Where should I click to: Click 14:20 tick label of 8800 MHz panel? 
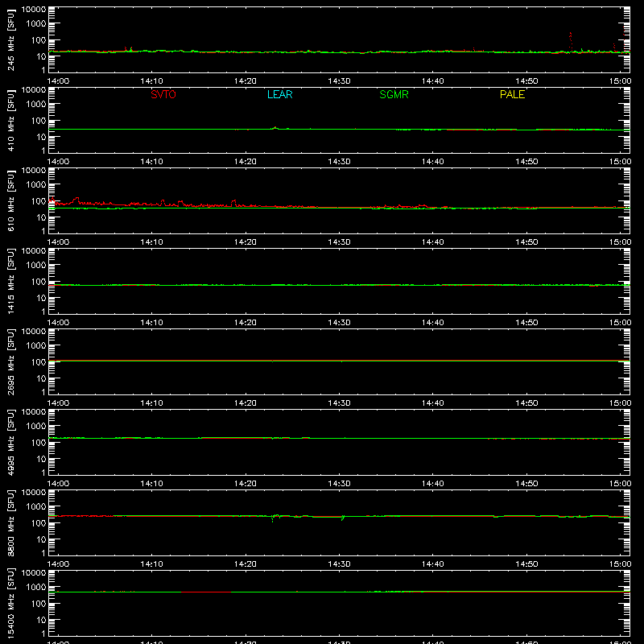click(x=246, y=564)
